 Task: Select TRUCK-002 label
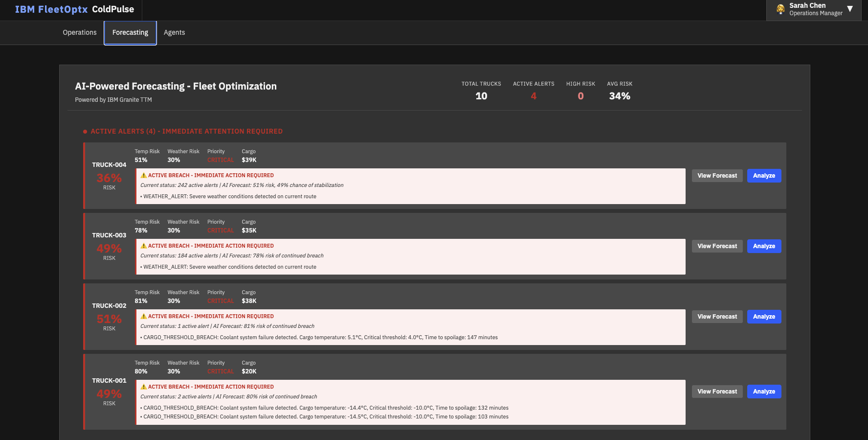tap(109, 306)
